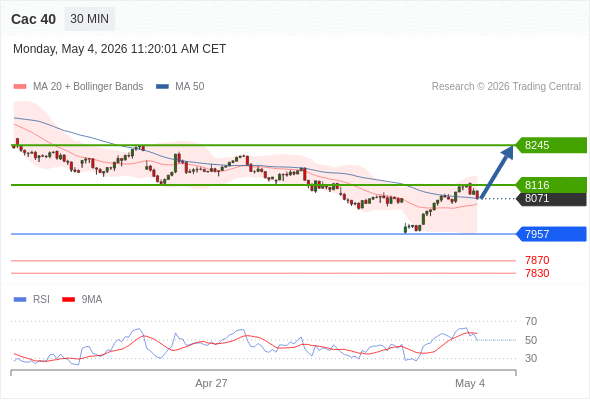Click the May 4 date axis label

coord(470,383)
